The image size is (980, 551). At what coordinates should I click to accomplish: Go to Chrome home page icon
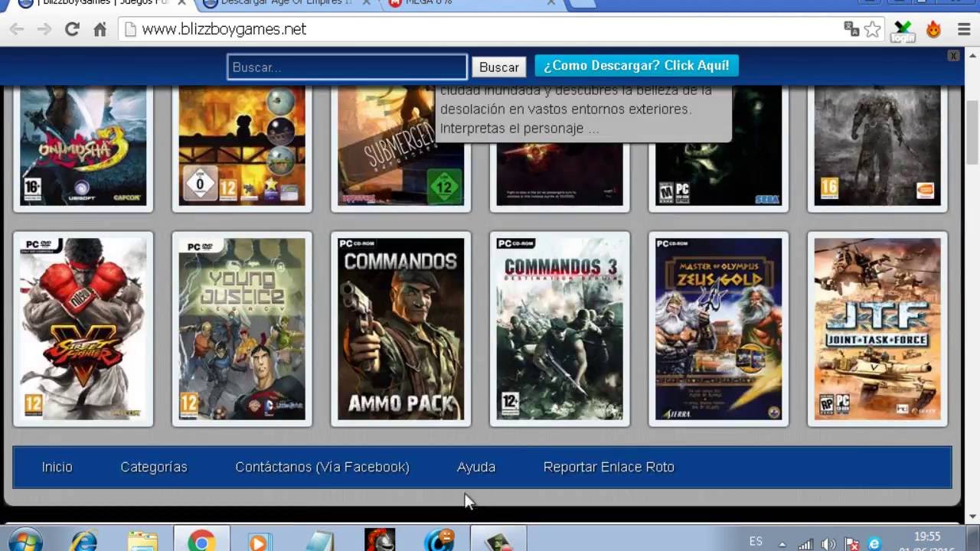point(100,30)
